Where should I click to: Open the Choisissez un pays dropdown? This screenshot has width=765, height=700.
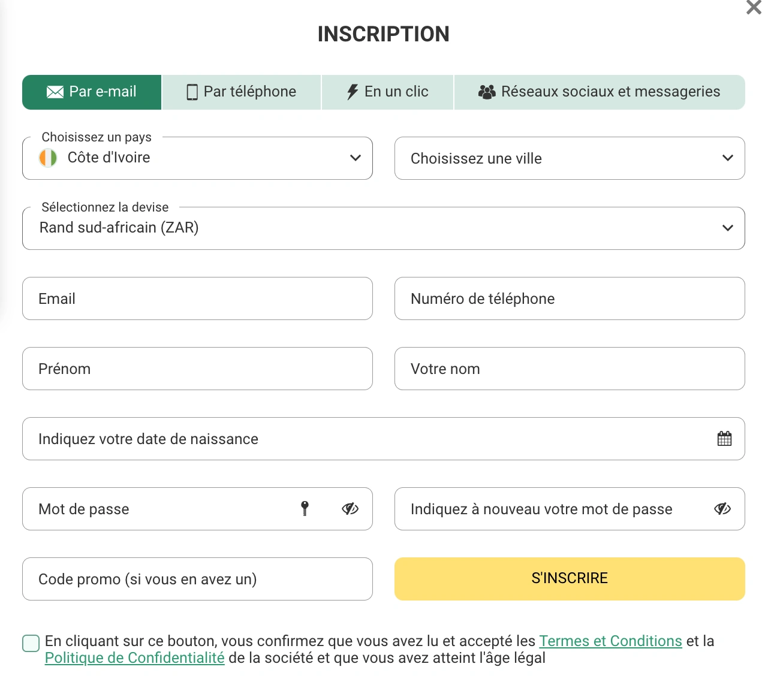coord(197,158)
